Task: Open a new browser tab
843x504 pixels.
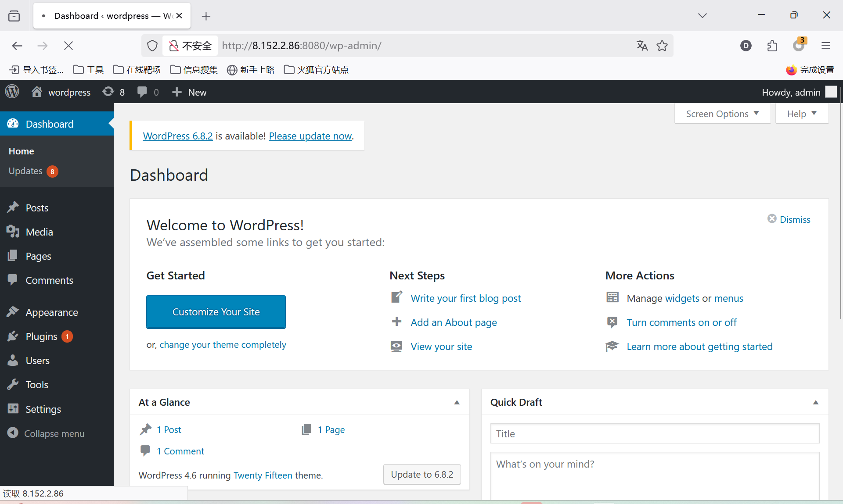Action: click(206, 16)
